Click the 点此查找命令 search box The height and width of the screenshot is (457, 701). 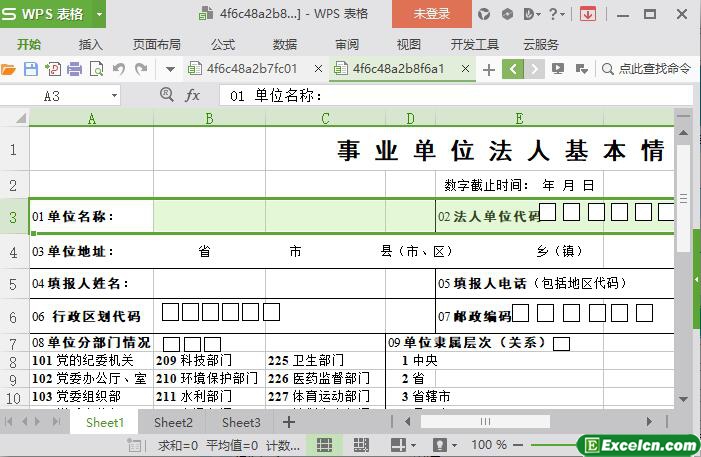click(646, 69)
